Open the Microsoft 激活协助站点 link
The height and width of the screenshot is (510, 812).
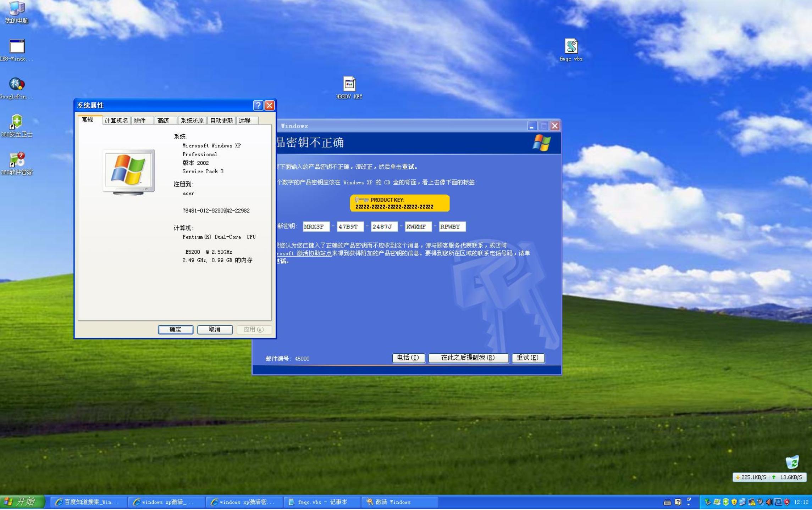pyautogui.click(x=304, y=253)
